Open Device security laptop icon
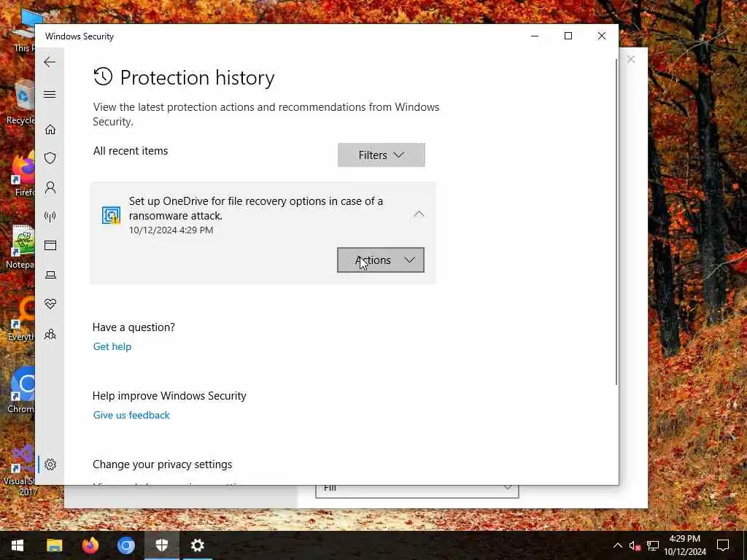The image size is (747, 560). (x=50, y=275)
